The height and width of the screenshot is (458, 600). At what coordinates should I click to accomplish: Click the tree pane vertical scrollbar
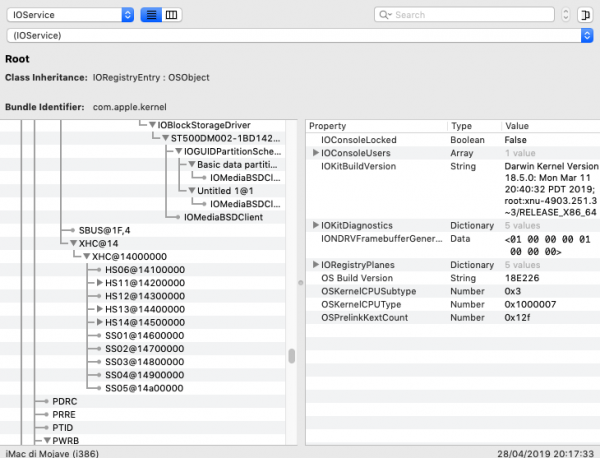pyautogui.click(x=292, y=357)
